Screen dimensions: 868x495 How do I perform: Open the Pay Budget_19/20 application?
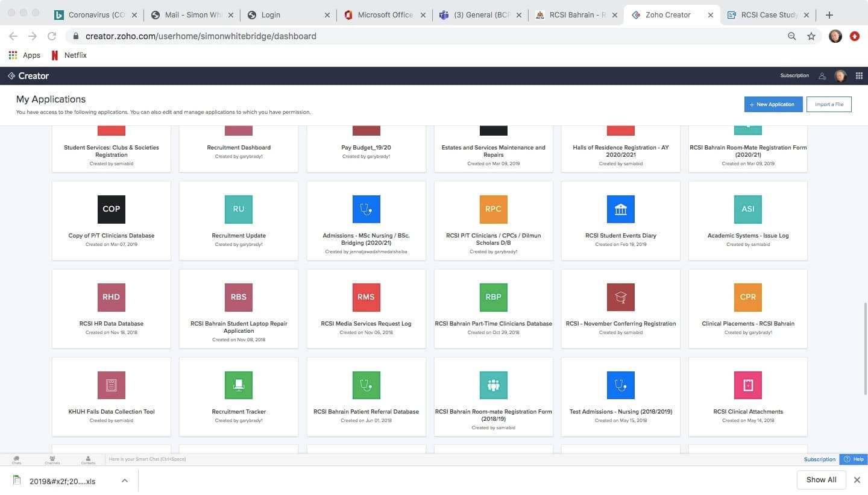pyautogui.click(x=366, y=148)
